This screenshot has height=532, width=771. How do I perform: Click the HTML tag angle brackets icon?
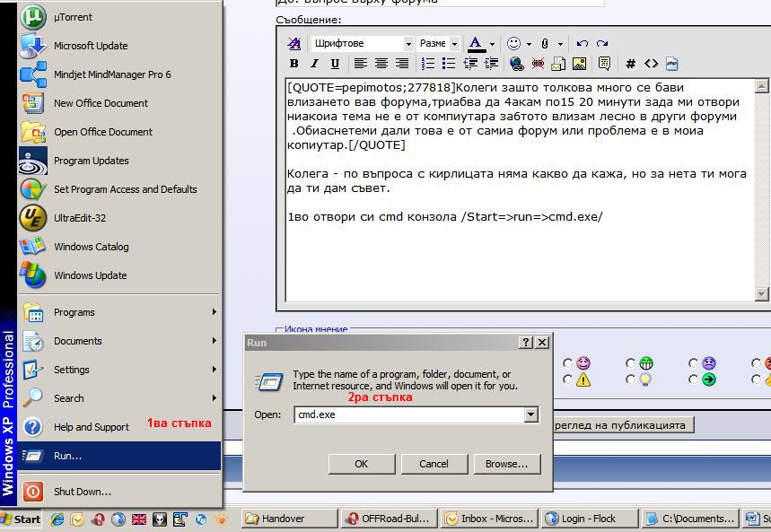pos(651,64)
